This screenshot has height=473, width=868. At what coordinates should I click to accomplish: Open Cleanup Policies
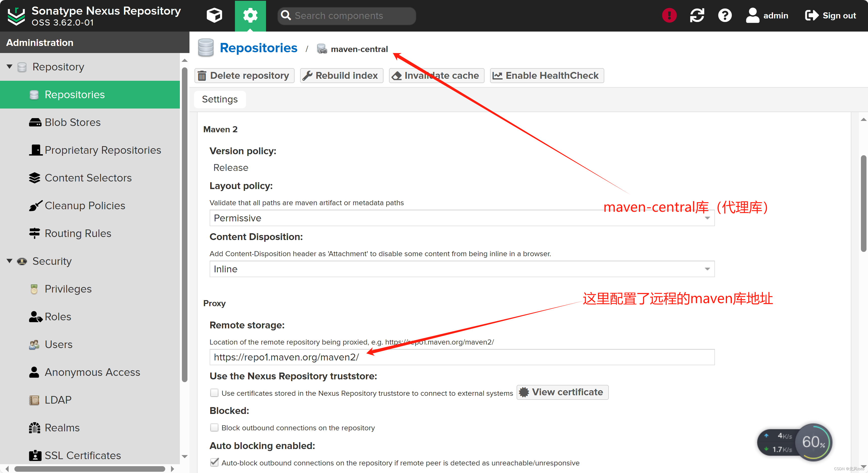(85, 205)
